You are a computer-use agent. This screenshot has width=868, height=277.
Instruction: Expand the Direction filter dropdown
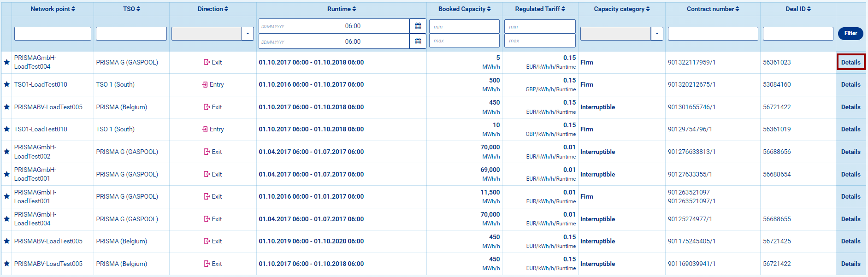tap(248, 34)
